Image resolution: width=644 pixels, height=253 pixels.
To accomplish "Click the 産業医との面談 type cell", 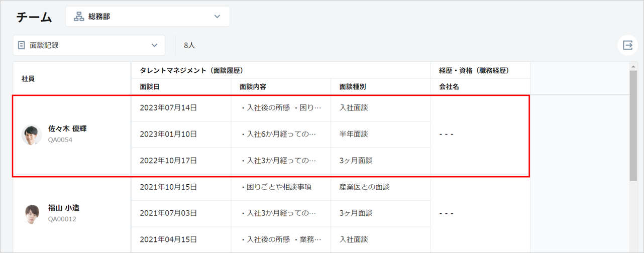I will pyautogui.click(x=364, y=187).
